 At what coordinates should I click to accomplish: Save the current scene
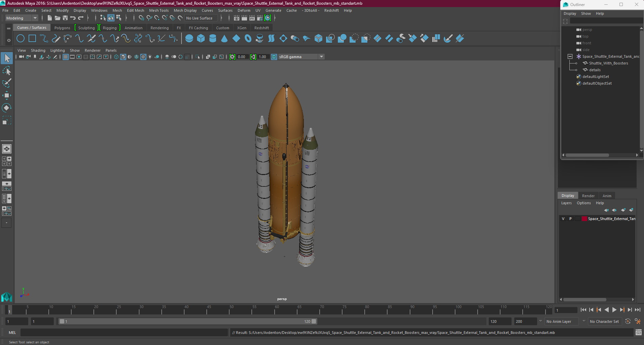click(x=65, y=18)
